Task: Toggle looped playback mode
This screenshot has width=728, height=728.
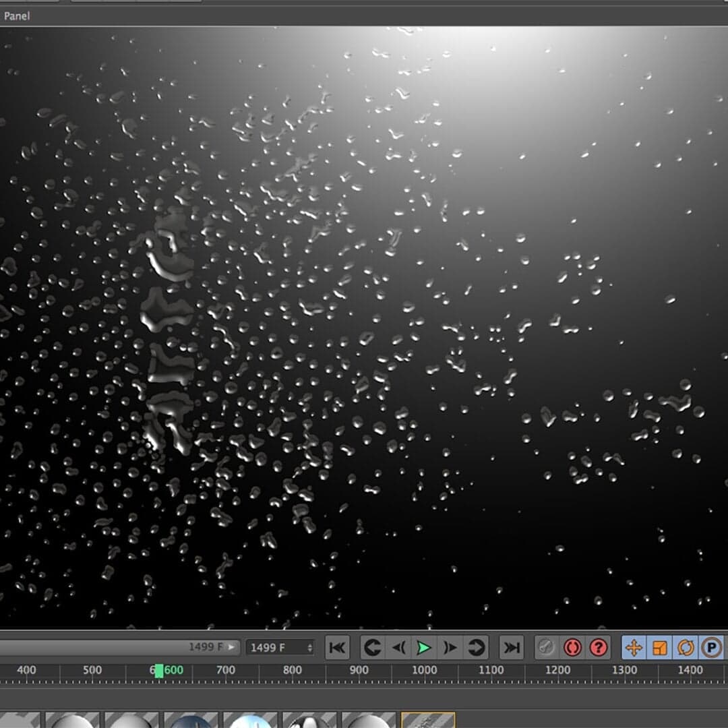Action: pyautogui.click(x=477, y=648)
